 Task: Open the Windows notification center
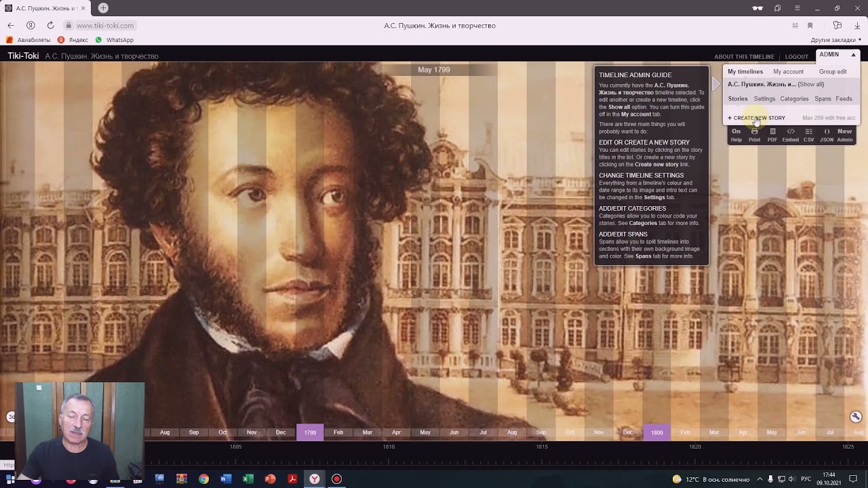point(853,480)
